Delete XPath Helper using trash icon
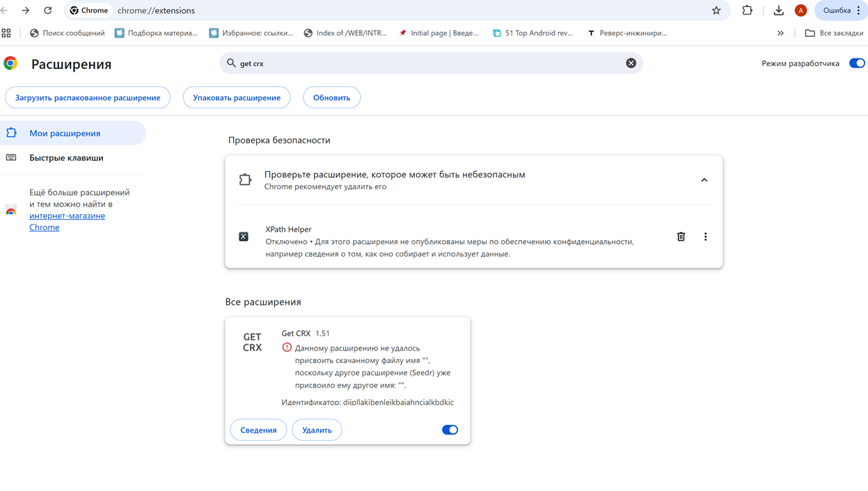The height and width of the screenshot is (491, 868). (x=681, y=236)
